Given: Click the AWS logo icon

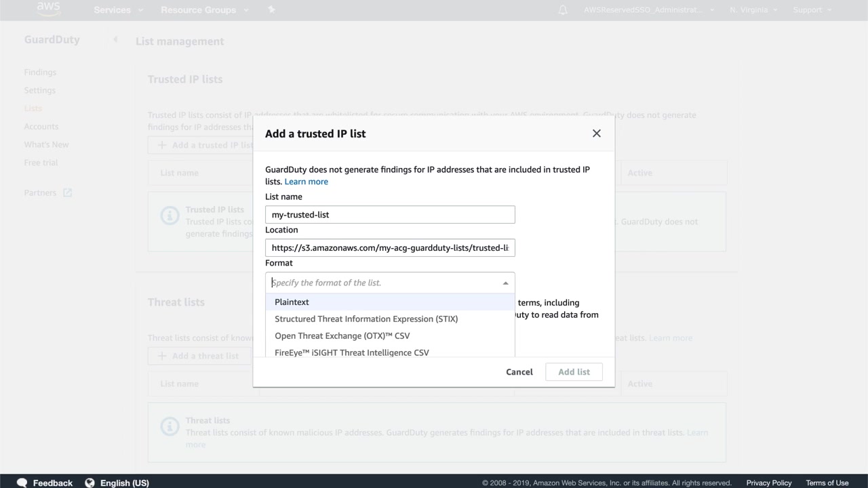Looking at the screenshot, I should [48, 9].
